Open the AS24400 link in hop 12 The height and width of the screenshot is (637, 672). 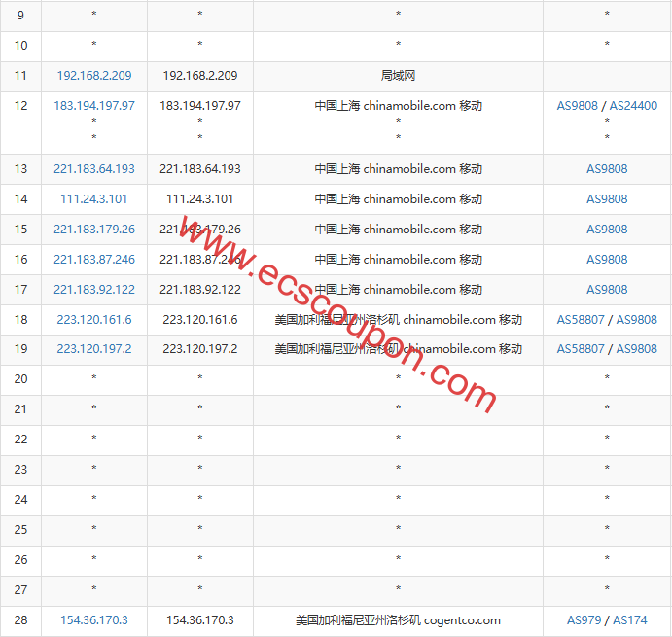[x=635, y=106]
